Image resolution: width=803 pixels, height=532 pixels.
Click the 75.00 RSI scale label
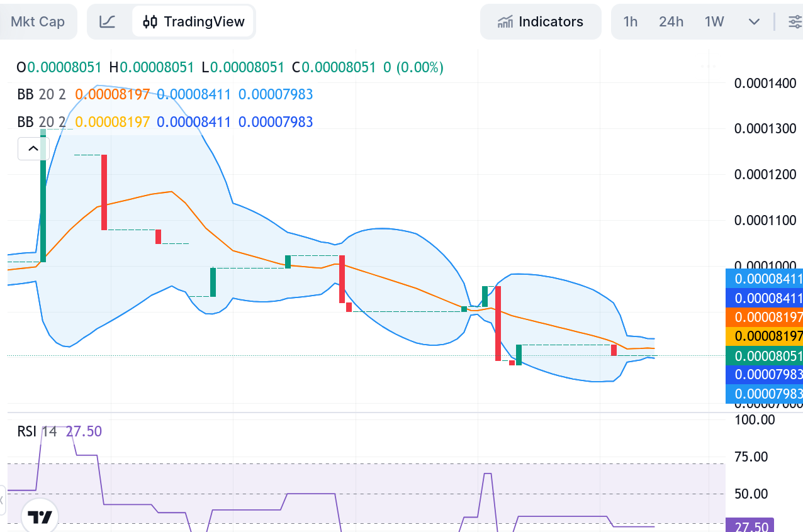pyautogui.click(x=751, y=457)
